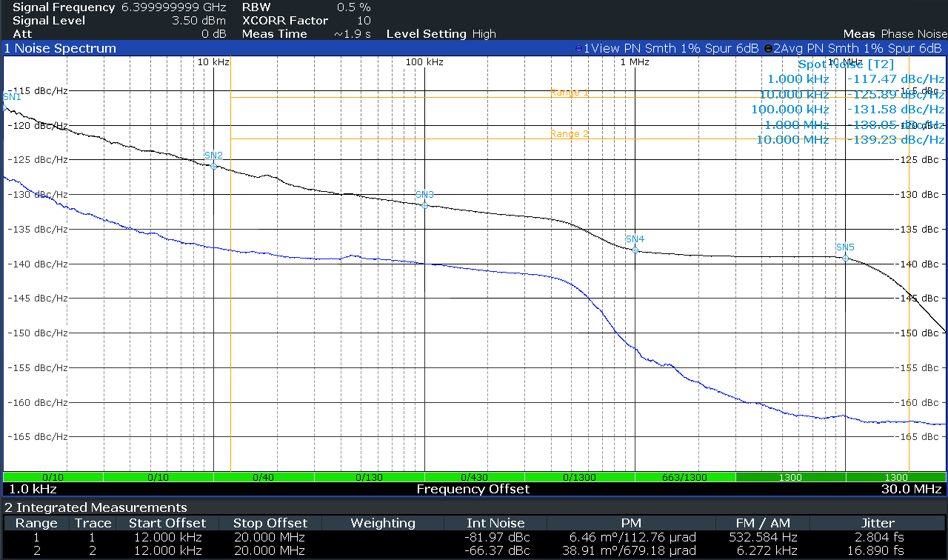Viewport: 948px width, 560px height.
Task: Open the Signal Frequency setting
Action: click(x=112, y=7)
